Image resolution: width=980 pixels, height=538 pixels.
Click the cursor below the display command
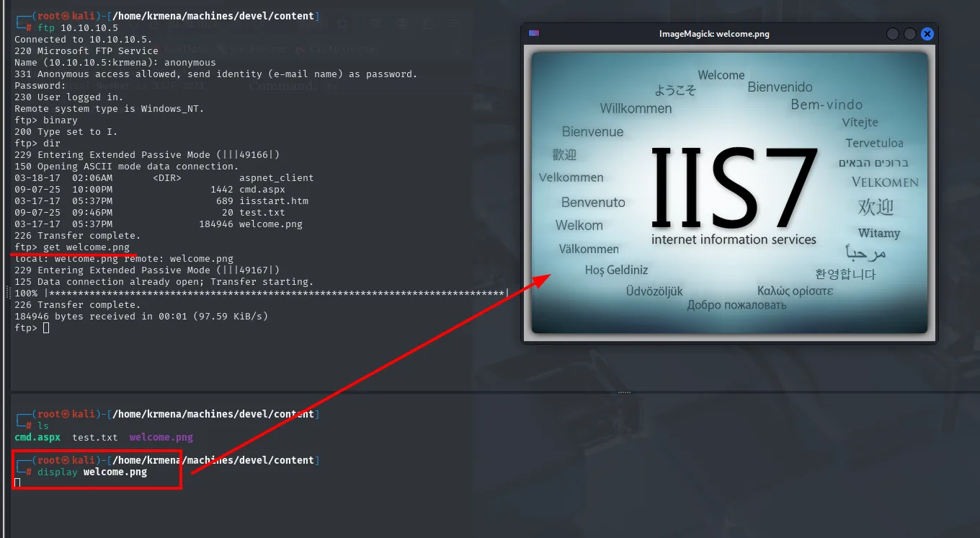tap(17, 482)
